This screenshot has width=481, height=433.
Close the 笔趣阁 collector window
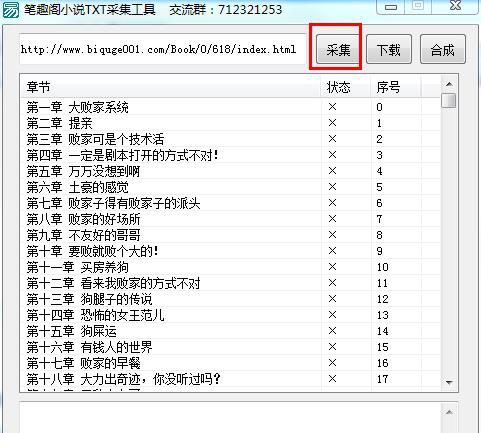455,6
